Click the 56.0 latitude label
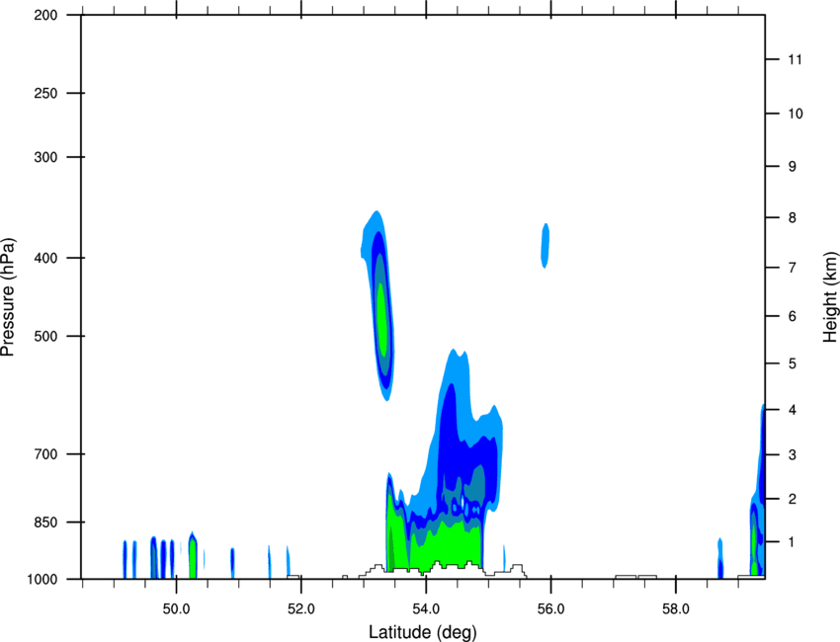840x642 pixels. point(551,609)
